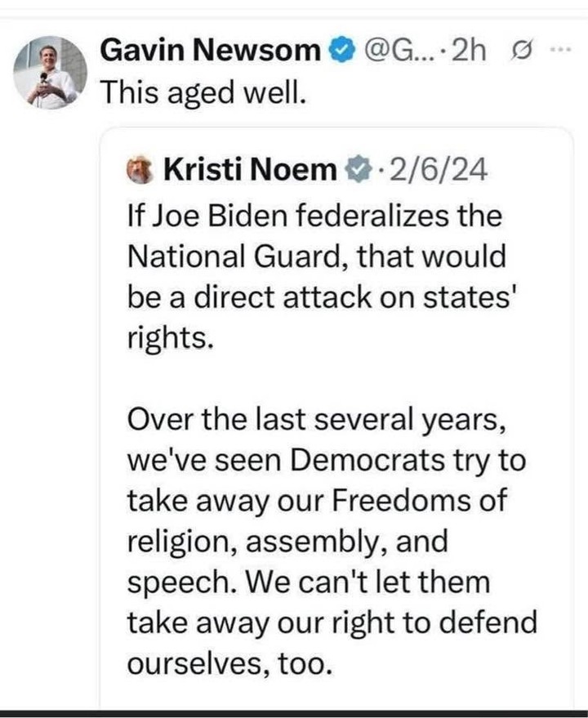This screenshot has height=718, width=588.
Task: Click the "ourselves, too." closing line
Action: coord(229,664)
